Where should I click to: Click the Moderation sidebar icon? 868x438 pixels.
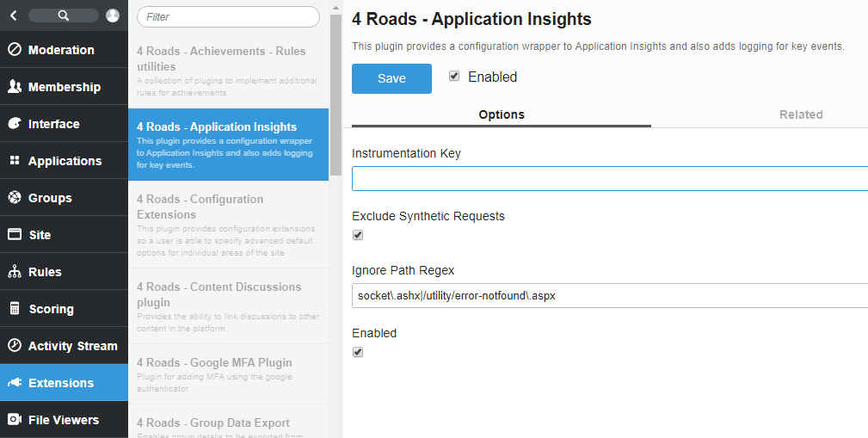pos(14,50)
